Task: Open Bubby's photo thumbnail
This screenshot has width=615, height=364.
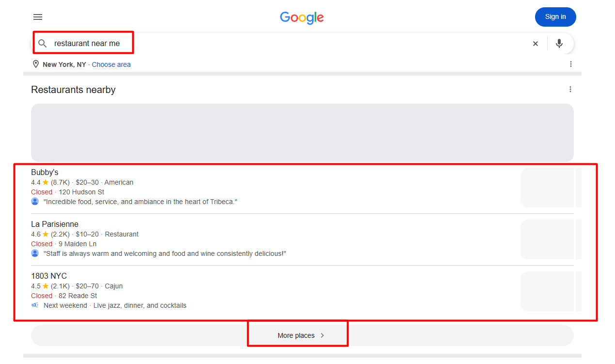Action: coord(547,188)
